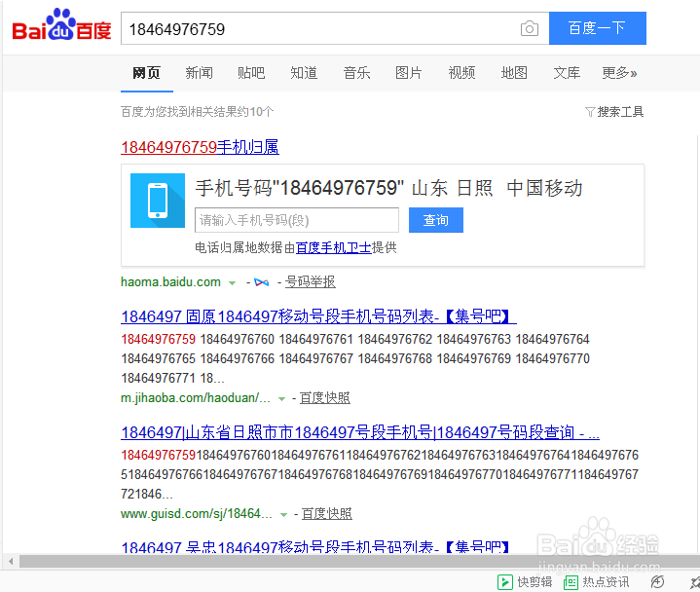Click the 百度为您找到相关结果约10个 text
The width and height of the screenshot is (700, 592).
(197, 112)
